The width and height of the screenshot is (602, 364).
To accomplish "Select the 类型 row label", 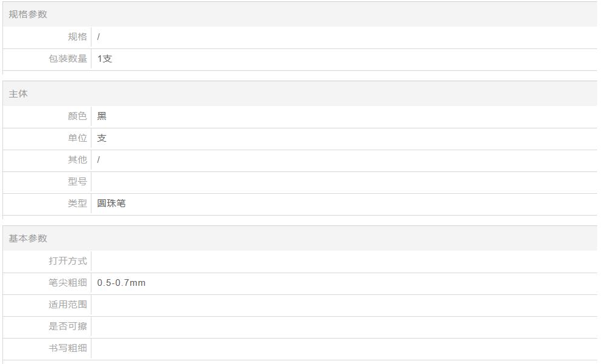I will 77,203.
